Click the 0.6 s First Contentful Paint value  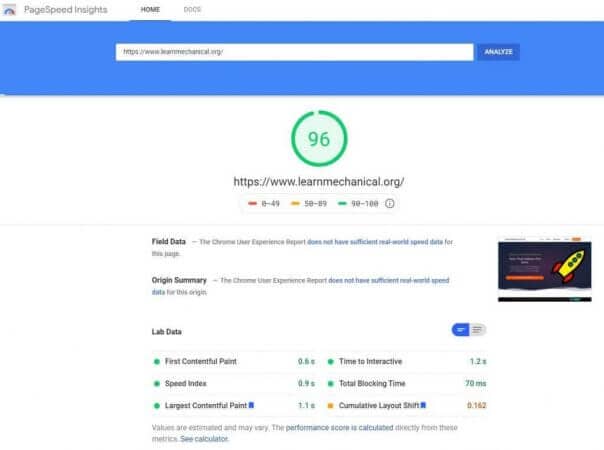pyautogui.click(x=306, y=361)
